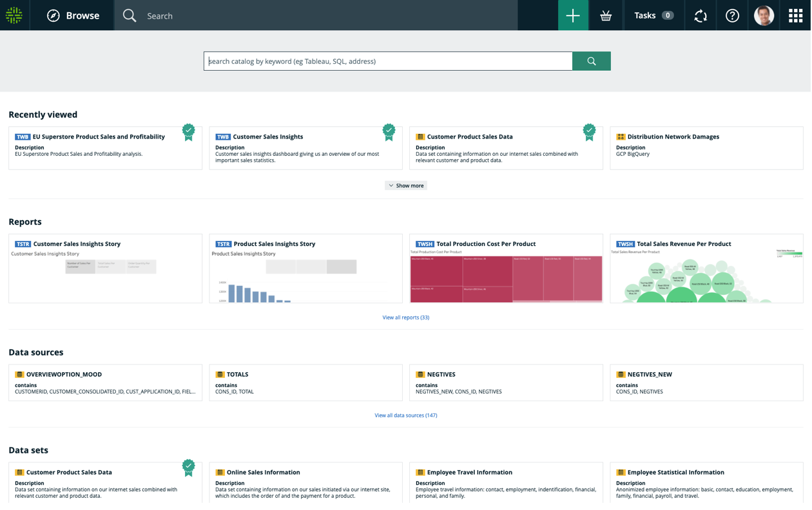The height and width of the screenshot is (510, 812).
Task: Click the workflow refresh cycle icon
Action: tap(701, 15)
